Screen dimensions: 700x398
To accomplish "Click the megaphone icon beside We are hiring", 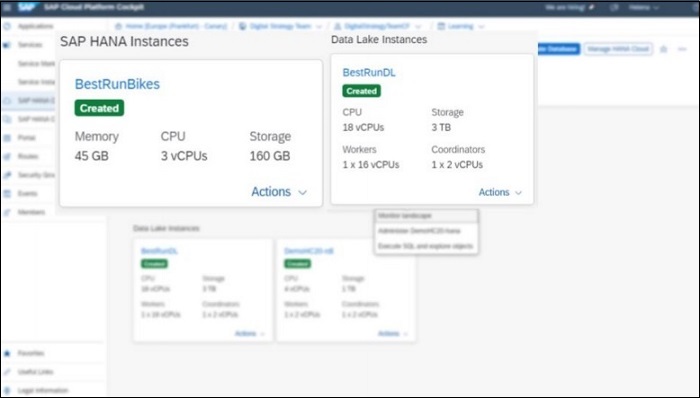I will pos(592,8).
